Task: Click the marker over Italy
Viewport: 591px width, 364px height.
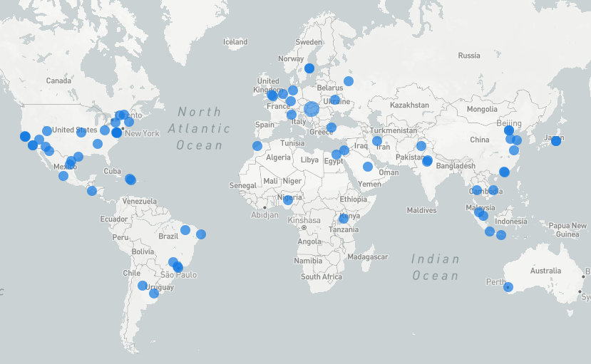Action: click(x=292, y=115)
